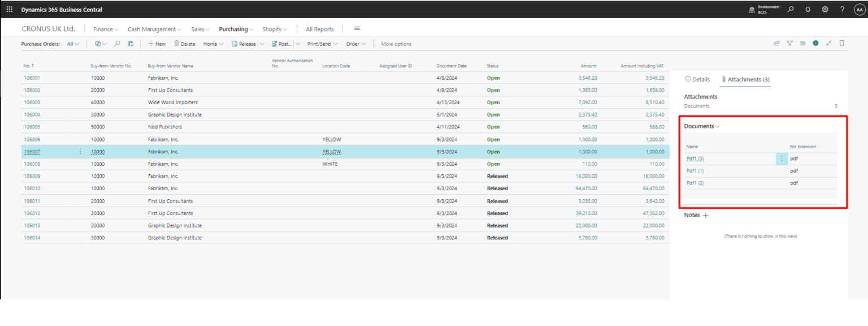Open the navigation hamburger menu
The image size is (868, 326).
coord(357,28)
